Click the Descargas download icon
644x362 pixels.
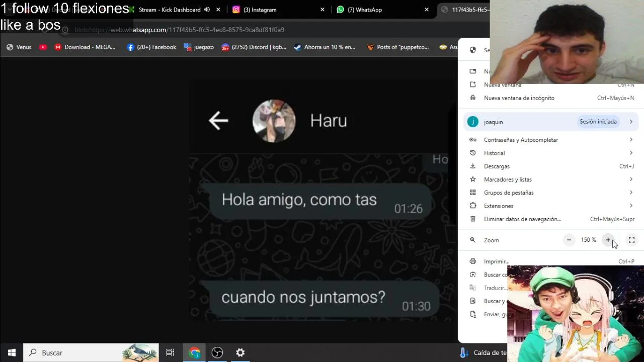[x=472, y=166]
